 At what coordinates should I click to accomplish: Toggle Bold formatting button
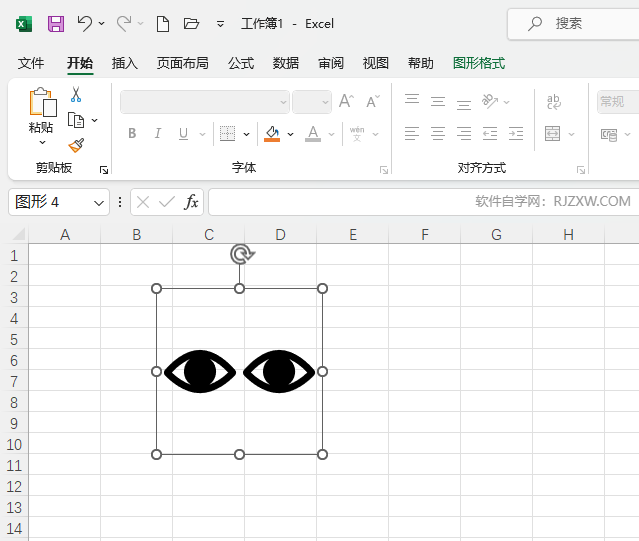coord(132,134)
